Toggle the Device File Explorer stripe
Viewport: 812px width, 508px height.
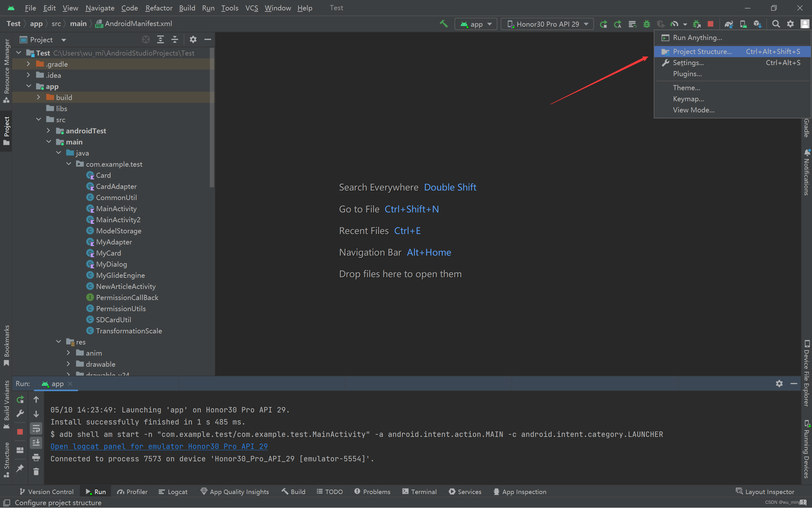(x=806, y=373)
